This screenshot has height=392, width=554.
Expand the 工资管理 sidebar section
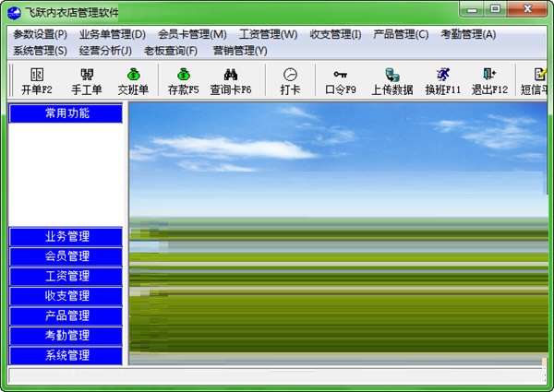[66, 276]
